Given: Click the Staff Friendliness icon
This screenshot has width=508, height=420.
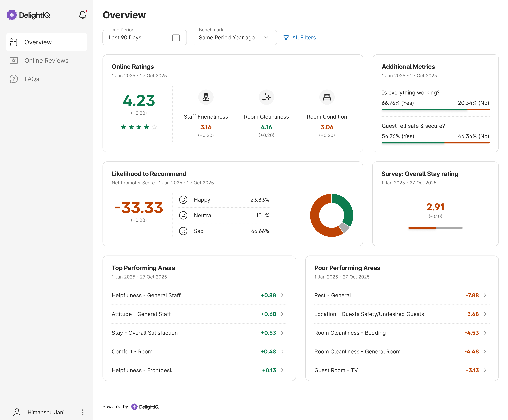Looking at the screenshot, I should tap(206, 97).
